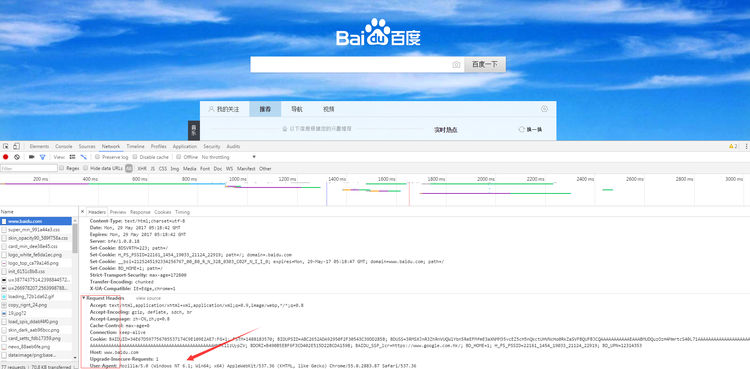The height and width of the screenshot is (369, 750).
Task: Select the super_min_991a44a3.css request
Action: click(36, 230)
